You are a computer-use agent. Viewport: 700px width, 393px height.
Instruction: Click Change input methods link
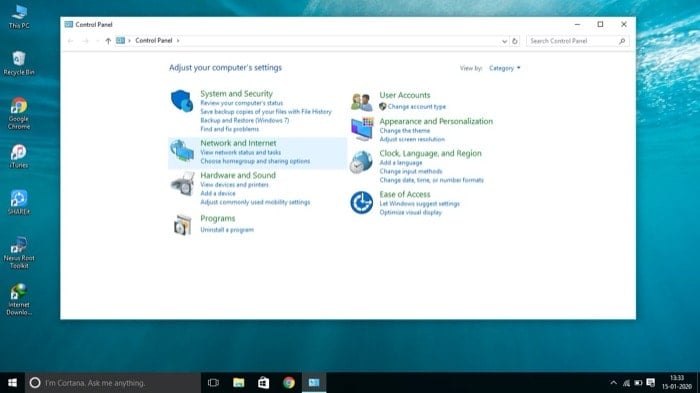(411, 171)
